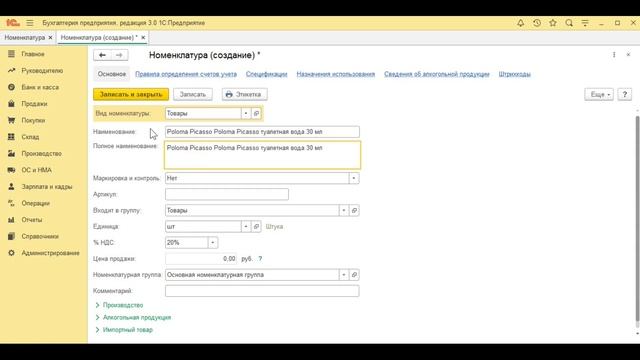Click the 1C logo icon
The width and height of the screenshot is (640, 360).
click(x=13, y=23)
